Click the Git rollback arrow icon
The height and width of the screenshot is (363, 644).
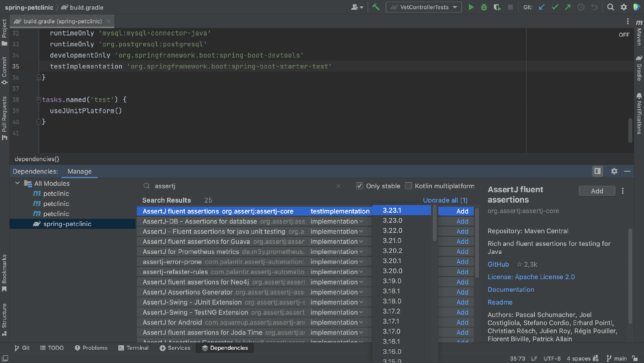pos(594,7)
